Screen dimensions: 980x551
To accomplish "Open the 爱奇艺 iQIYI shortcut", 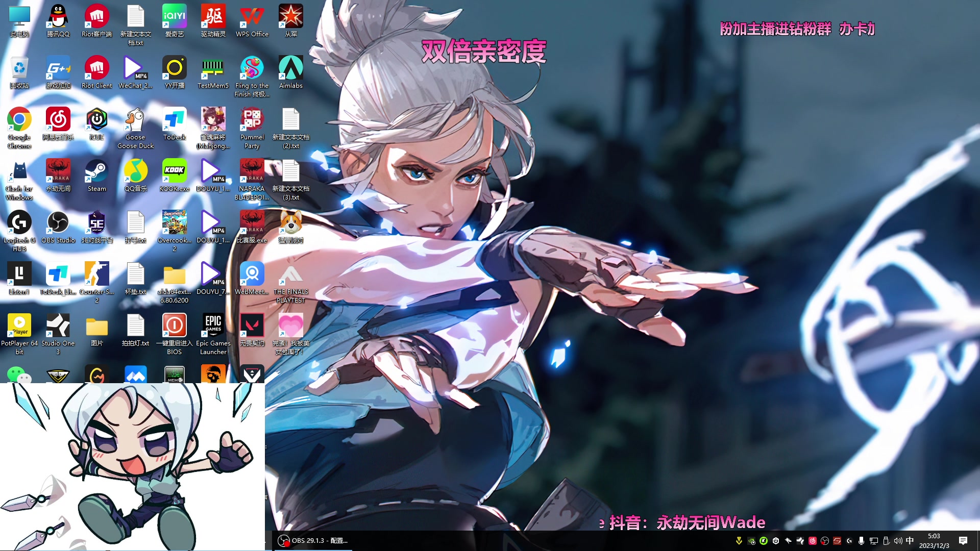I will pos(175,21).
